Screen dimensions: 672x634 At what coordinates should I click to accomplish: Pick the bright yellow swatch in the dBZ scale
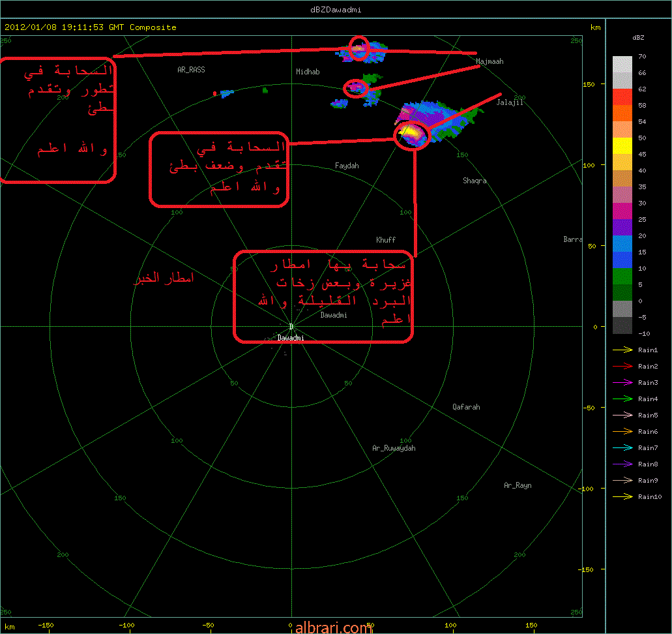click(622, 146)
